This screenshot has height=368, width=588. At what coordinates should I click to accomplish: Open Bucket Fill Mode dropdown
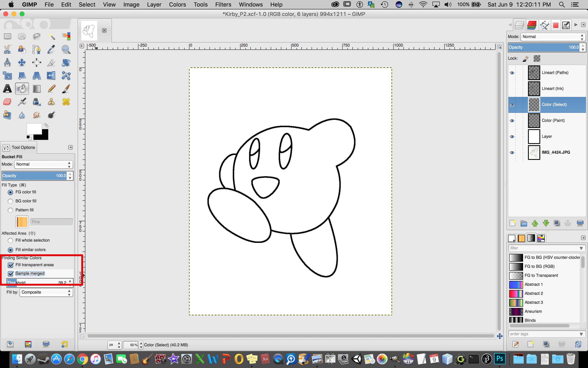click(43, 164)
